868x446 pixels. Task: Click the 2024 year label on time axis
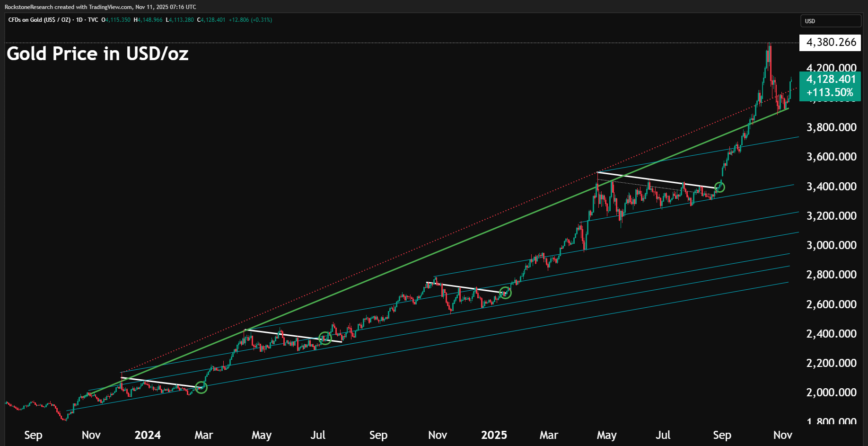(x=148, y=435)
